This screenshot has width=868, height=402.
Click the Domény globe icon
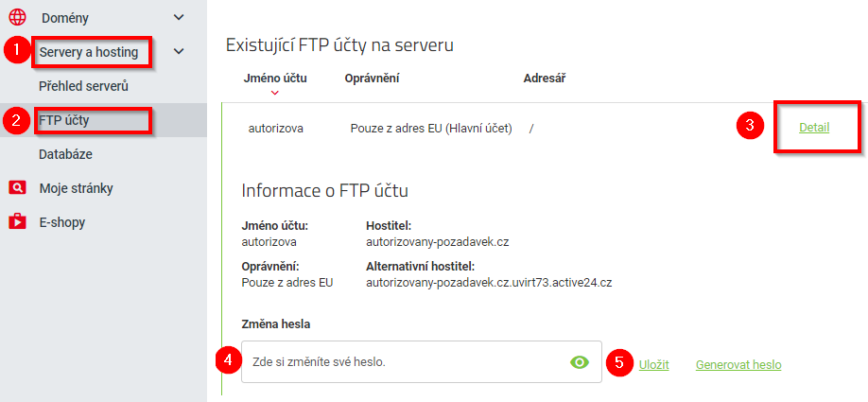tap(17, 17)
